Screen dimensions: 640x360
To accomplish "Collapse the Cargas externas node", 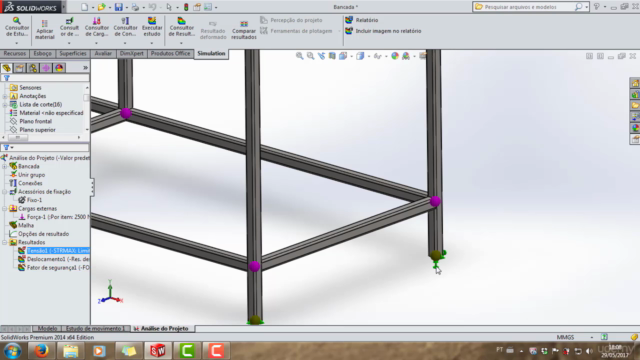I will click(4, 209).
